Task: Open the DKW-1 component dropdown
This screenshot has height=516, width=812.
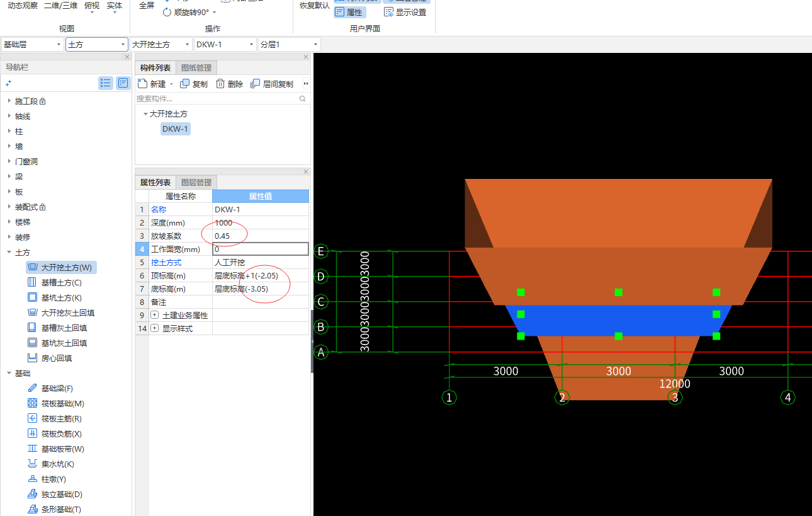Action: [x=225, y=45]
